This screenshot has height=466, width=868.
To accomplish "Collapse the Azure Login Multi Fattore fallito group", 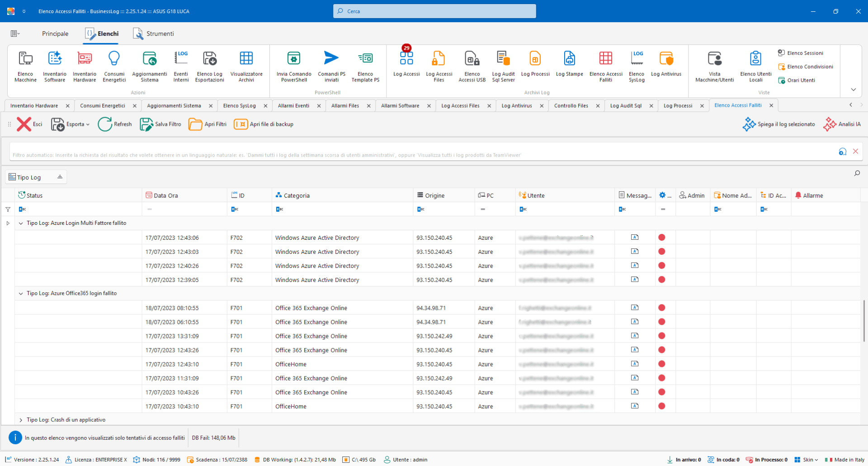I will (x=21, y=223).
